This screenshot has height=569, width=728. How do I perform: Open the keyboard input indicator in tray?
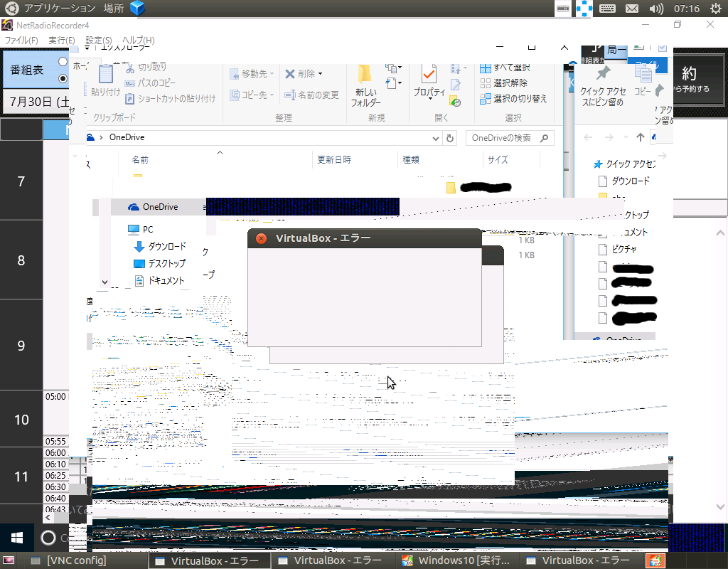tap(607, 9)
